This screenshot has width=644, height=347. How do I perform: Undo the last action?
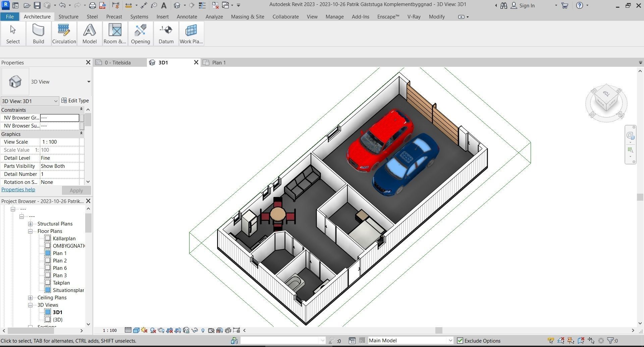click(x=62, y=5)
